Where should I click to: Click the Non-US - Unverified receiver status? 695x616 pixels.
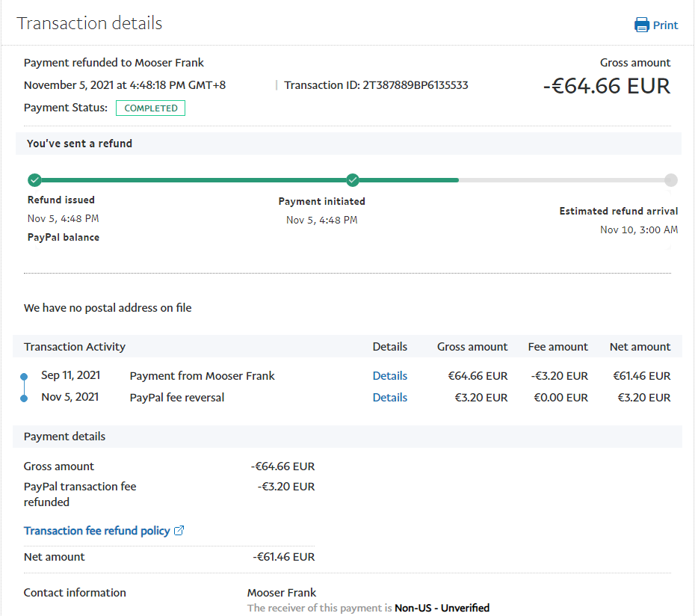click(x=442, y=609)
